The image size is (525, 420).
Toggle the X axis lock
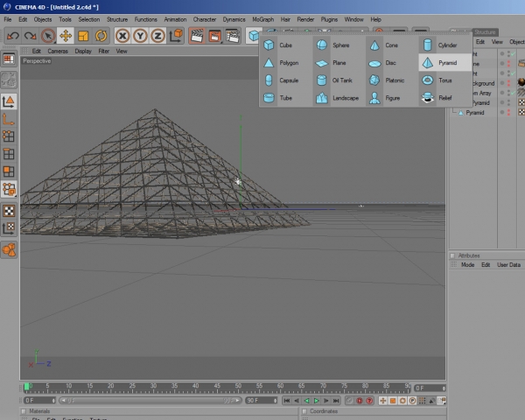click(122, 36)
